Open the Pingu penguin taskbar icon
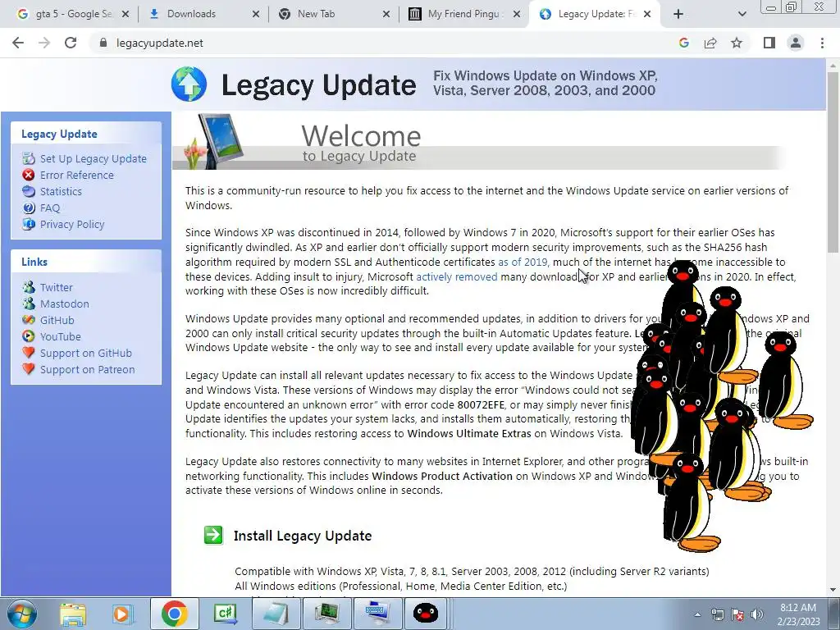Screen dimensions: 840x630 coord(426,614)
